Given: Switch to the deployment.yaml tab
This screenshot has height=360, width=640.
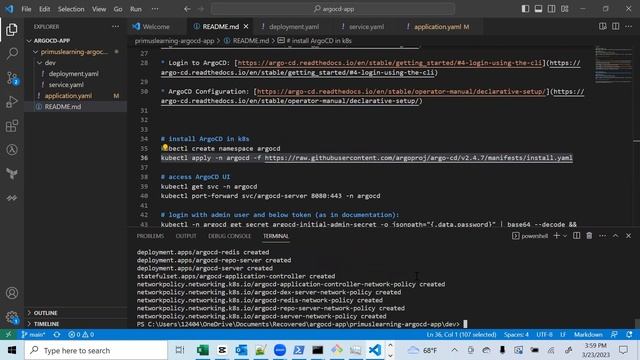Looking at the screenshot, I should coord(294,27).
